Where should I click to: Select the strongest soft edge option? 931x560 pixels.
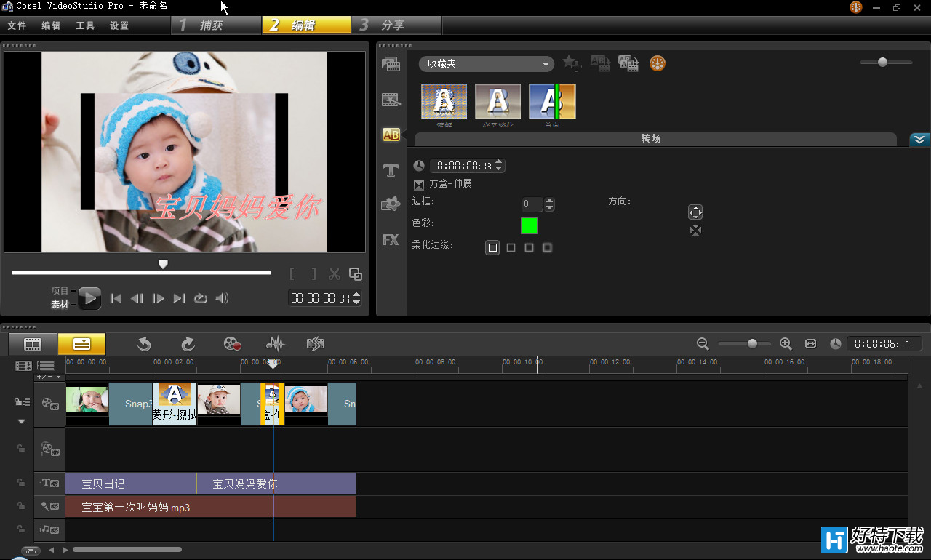pyautogui.click(x=547, y=248)
